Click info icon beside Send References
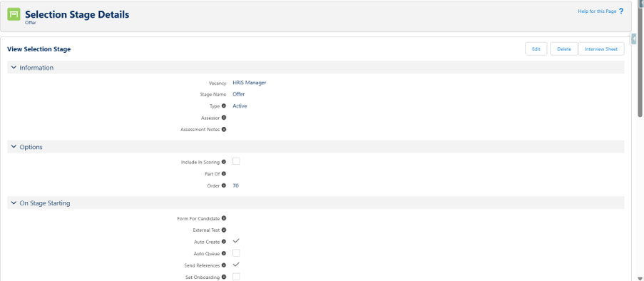The height and width of the screenshot is (281, 644). pyautogui.click(x=224, y=265)
